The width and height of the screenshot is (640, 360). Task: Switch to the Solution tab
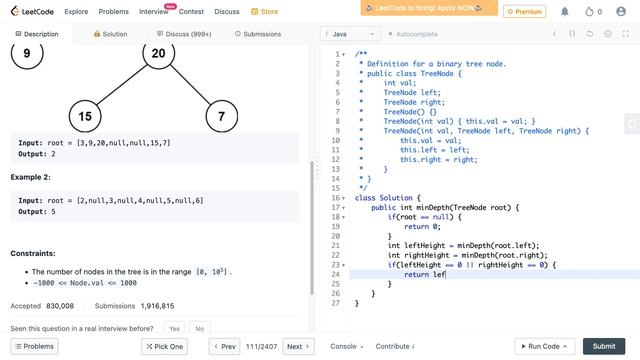(110, 34)
